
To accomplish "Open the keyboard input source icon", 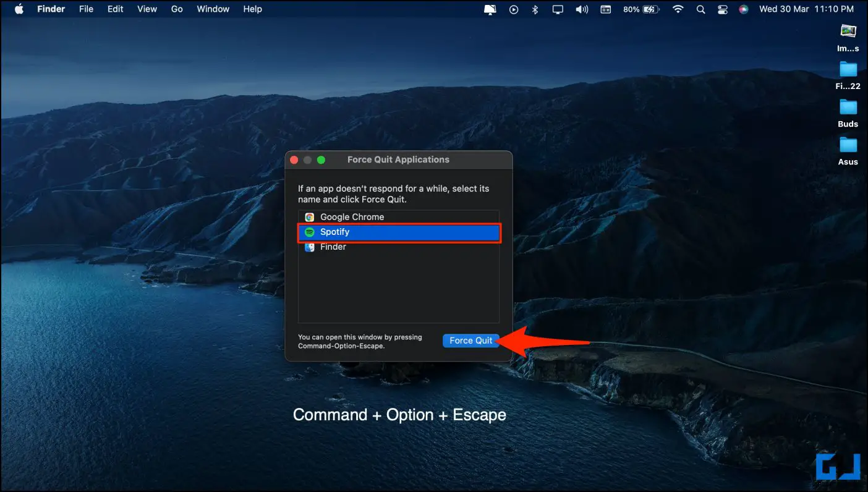I will click(x=606, y=9).
